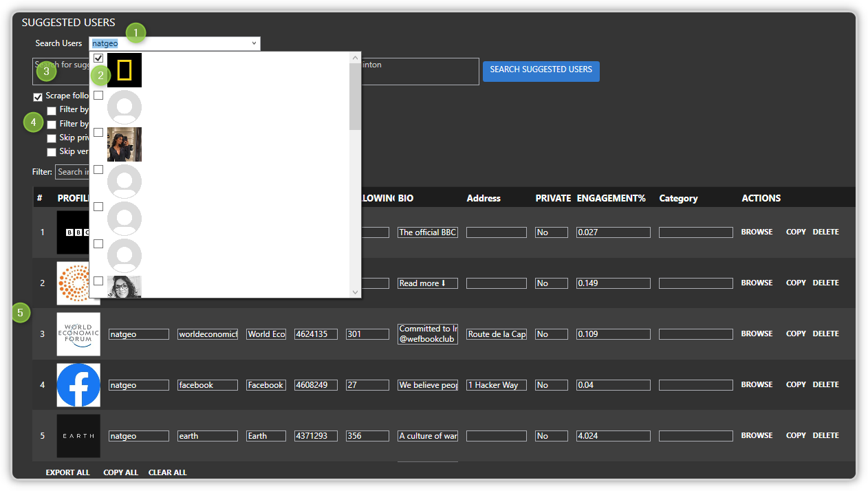Sort by the PRIVATE column header
The image size is (868, 491).
point(554,198)
